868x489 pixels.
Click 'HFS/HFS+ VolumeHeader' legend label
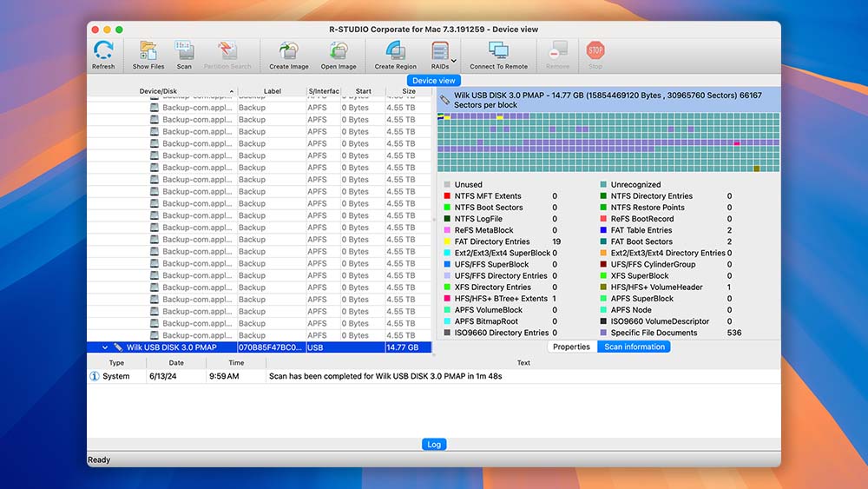point(656,287)
